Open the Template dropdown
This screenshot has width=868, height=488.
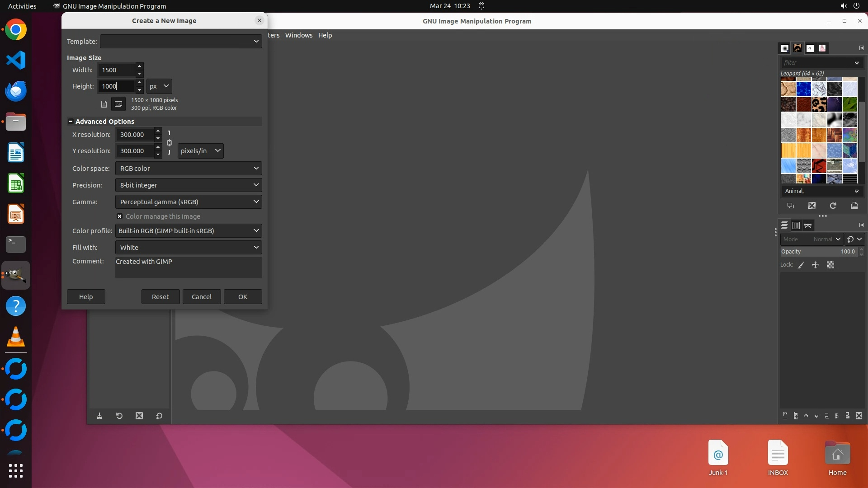pyautogui.click(x=181, y=42)
